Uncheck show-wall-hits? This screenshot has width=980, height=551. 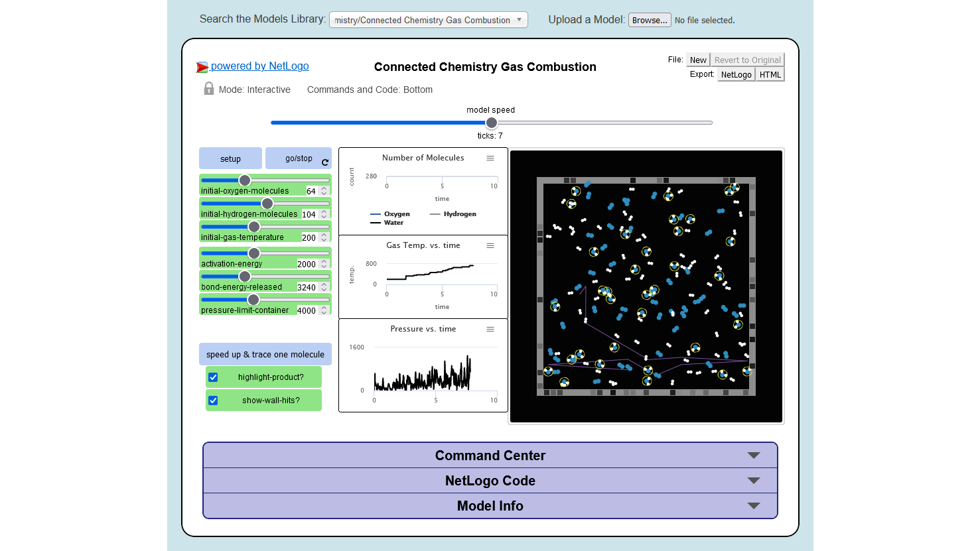click(x=213, y=400)
